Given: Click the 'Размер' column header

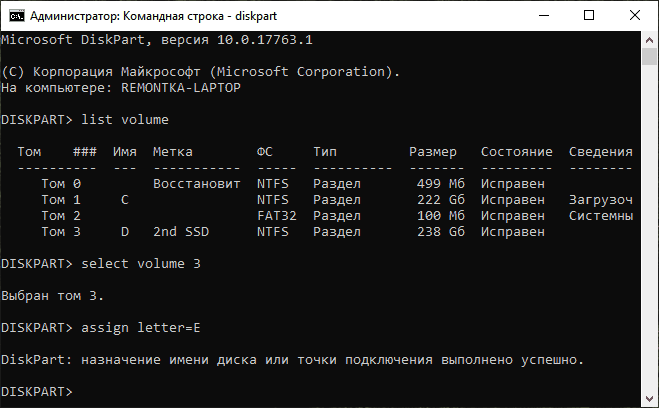Looking at the screenshot, I should [432, 152].
